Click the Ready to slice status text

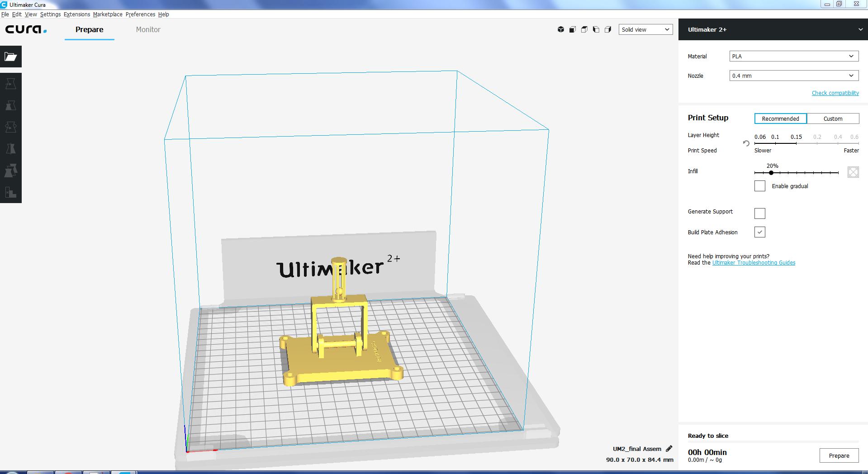point(708,436)
